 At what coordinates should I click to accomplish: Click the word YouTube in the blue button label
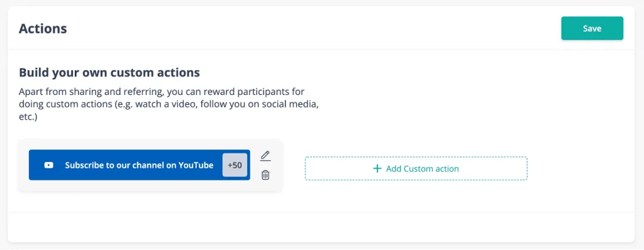point(196,165)
